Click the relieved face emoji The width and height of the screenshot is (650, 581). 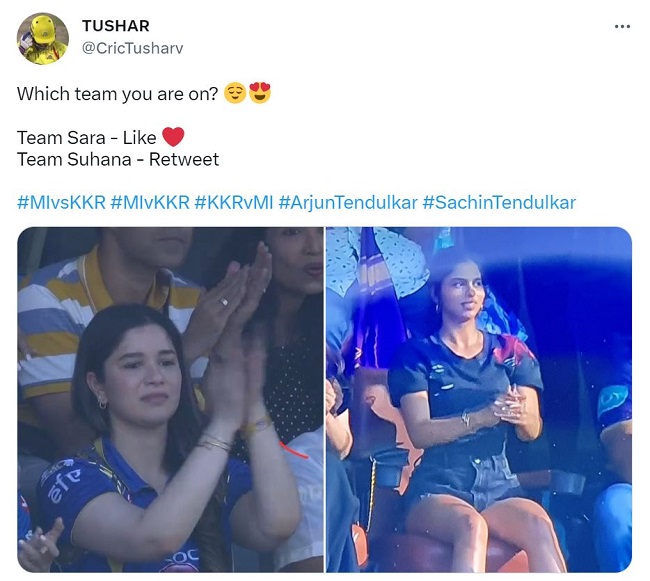(x=235, y=93)
